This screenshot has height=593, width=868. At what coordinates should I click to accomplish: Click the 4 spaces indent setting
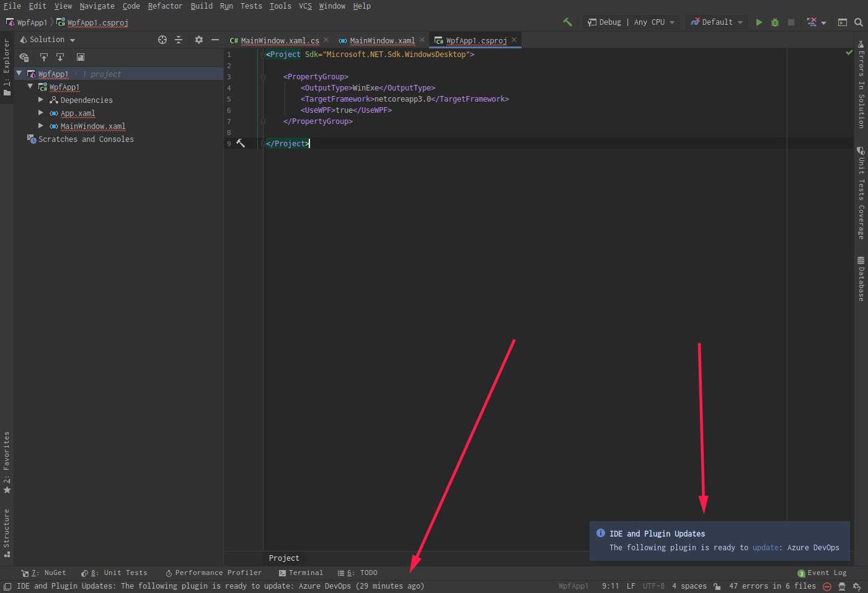689,586
